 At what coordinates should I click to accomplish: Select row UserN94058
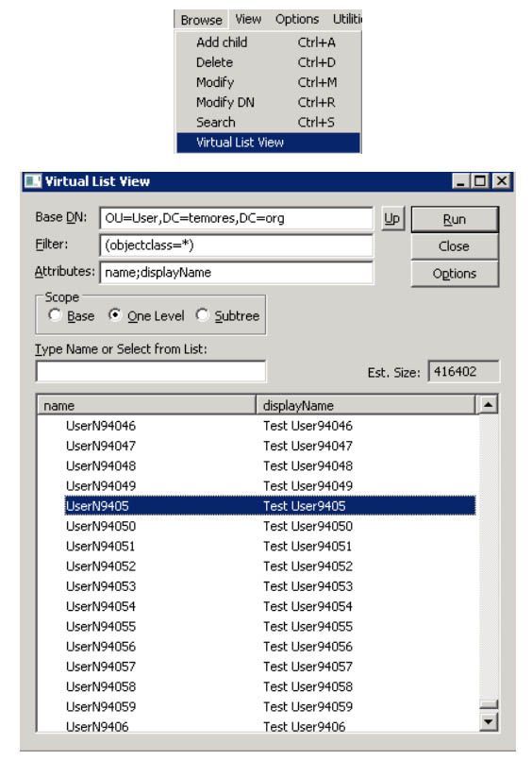coord(270,686)
